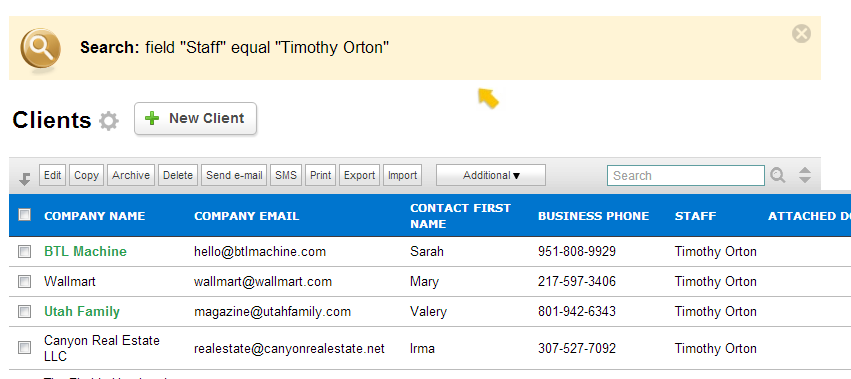
Task: Check the BTL Machine row checkbox
Action: point(24,251)
